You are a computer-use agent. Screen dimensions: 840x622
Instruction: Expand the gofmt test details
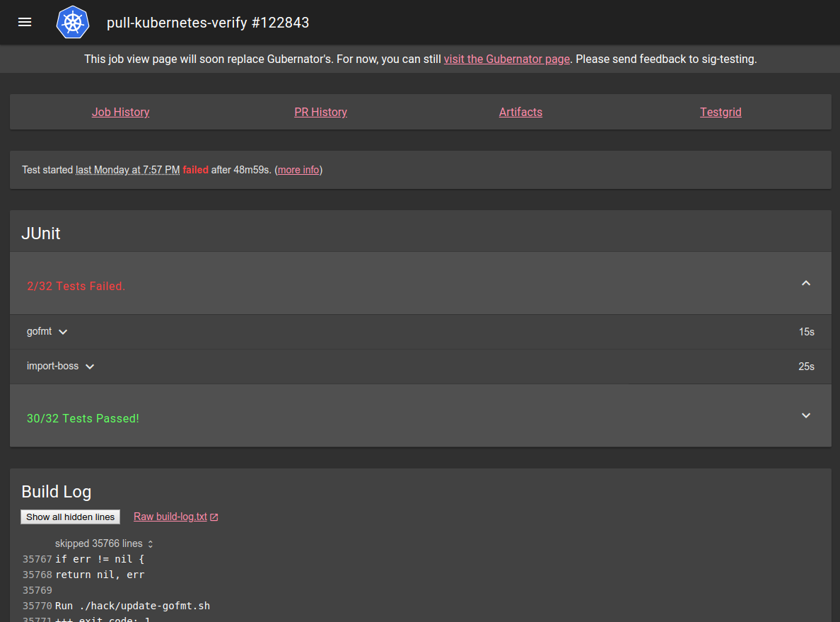click(x=63, y=332)
